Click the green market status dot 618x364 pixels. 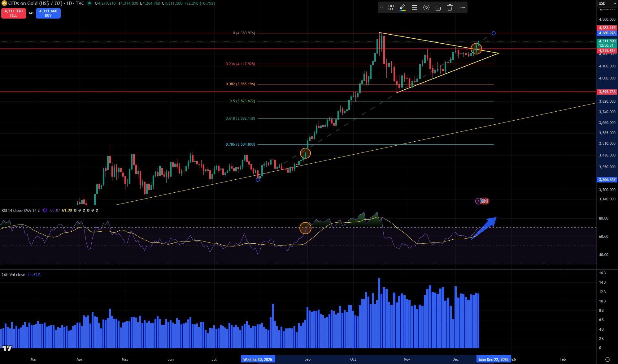[x=89, y=3]
